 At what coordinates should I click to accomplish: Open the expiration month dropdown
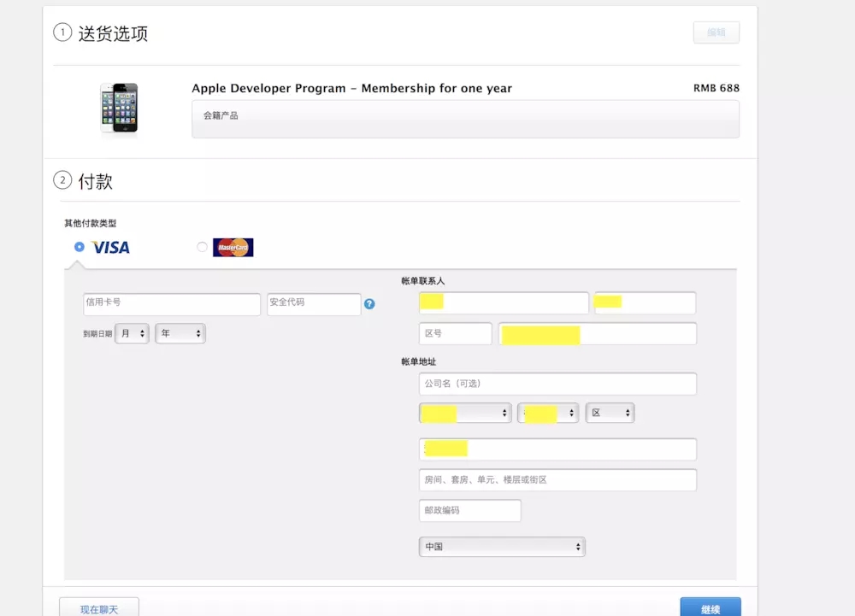pyautogui.click(x=132, y=334)
